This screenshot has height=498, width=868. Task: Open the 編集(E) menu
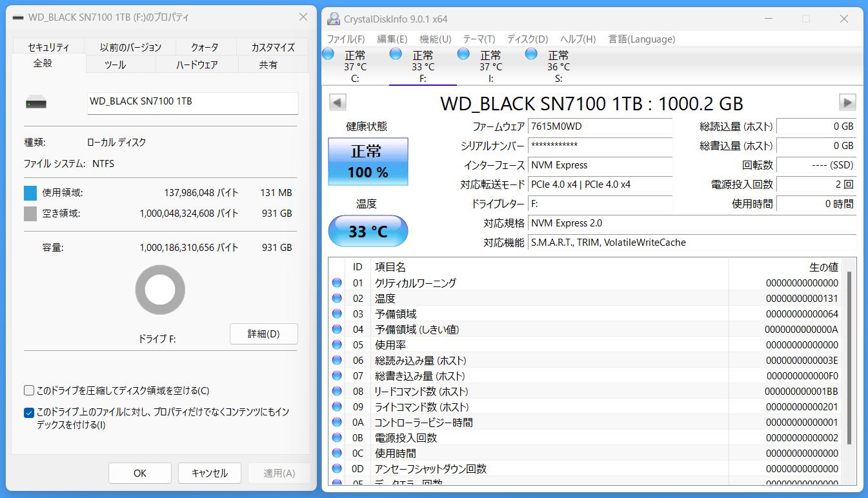pos(392,39)
